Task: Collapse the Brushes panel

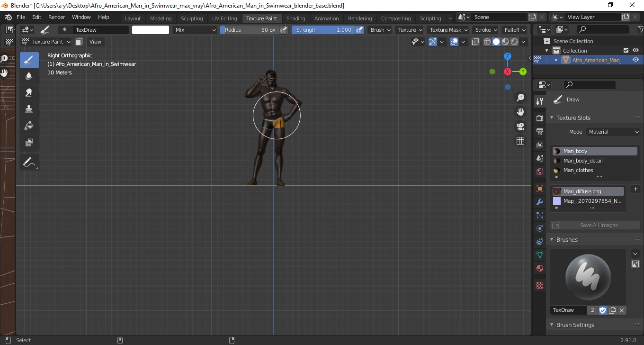Action: tap(552, 239)
